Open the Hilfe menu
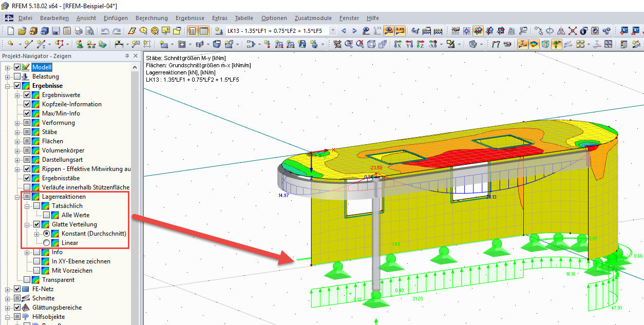Image resolution: width=644 pixels, height=325 pixels. tap(372, 18)
